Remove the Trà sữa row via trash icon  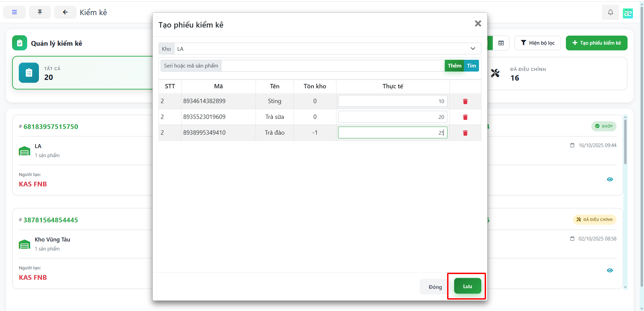(x=465, y=117)
